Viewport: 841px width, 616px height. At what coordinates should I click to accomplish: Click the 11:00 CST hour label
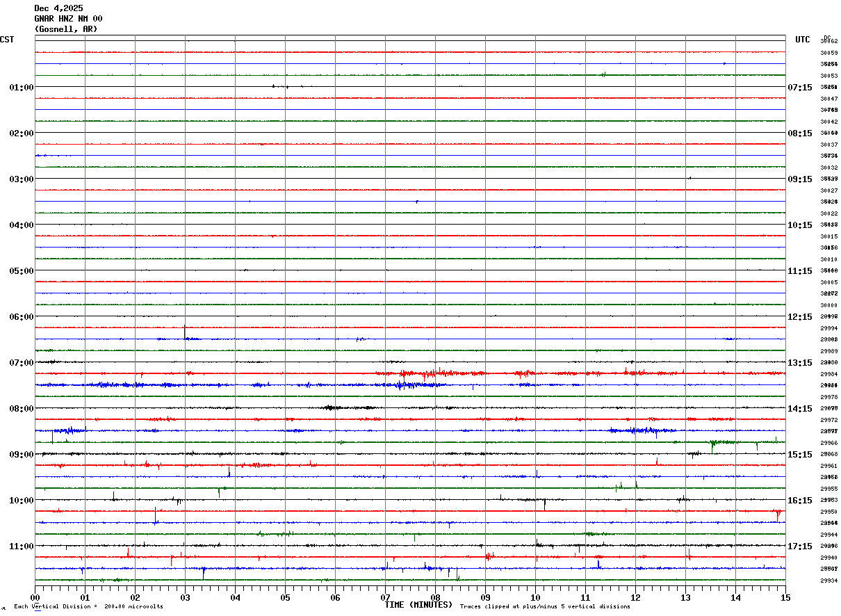pyautogui.click(x=22, y=546)
